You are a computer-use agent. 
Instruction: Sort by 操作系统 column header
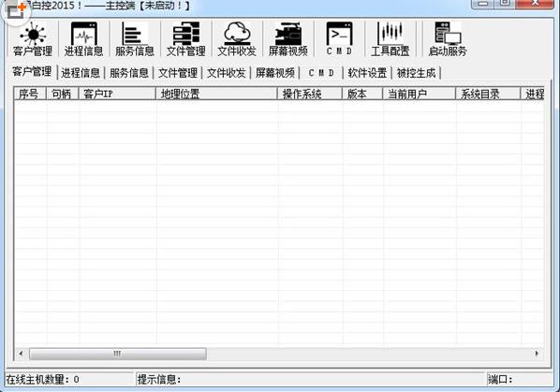(x=310, y=94)
